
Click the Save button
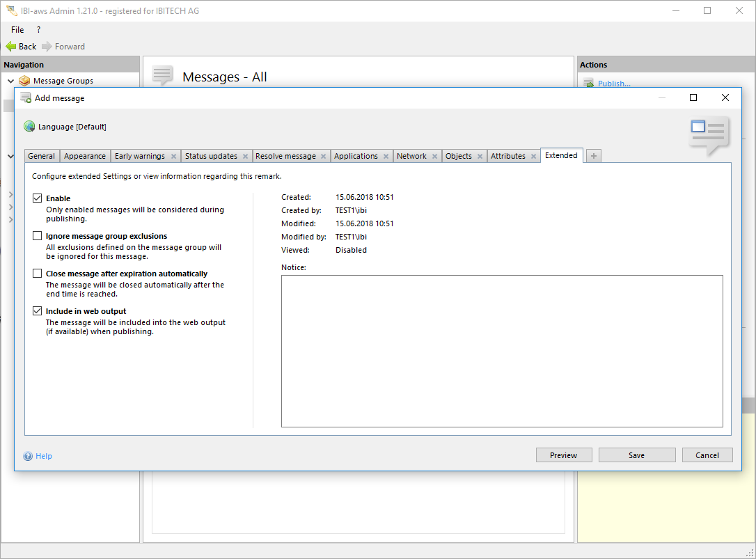pyautogui.click(x=636, y=455)
